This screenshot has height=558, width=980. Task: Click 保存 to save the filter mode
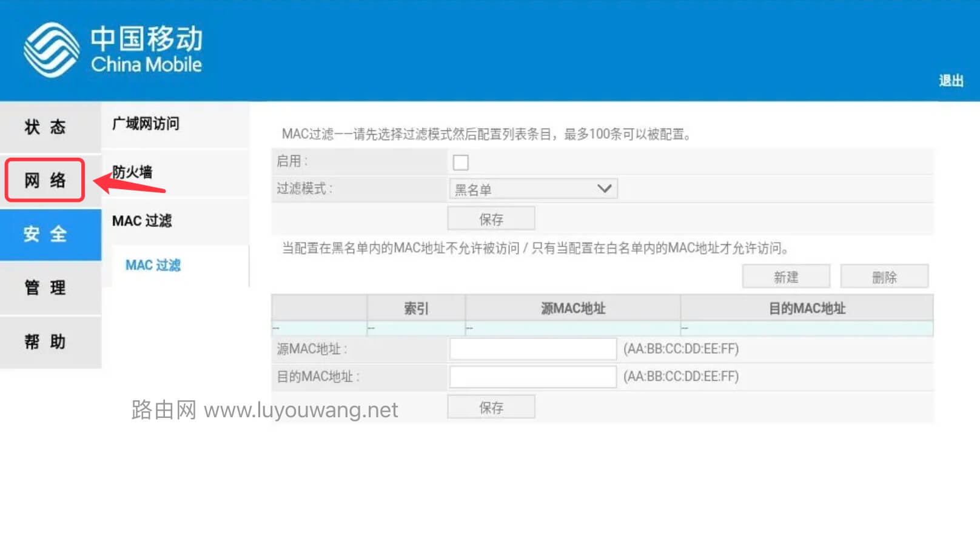pyautogui.click(x=491, y=218)
